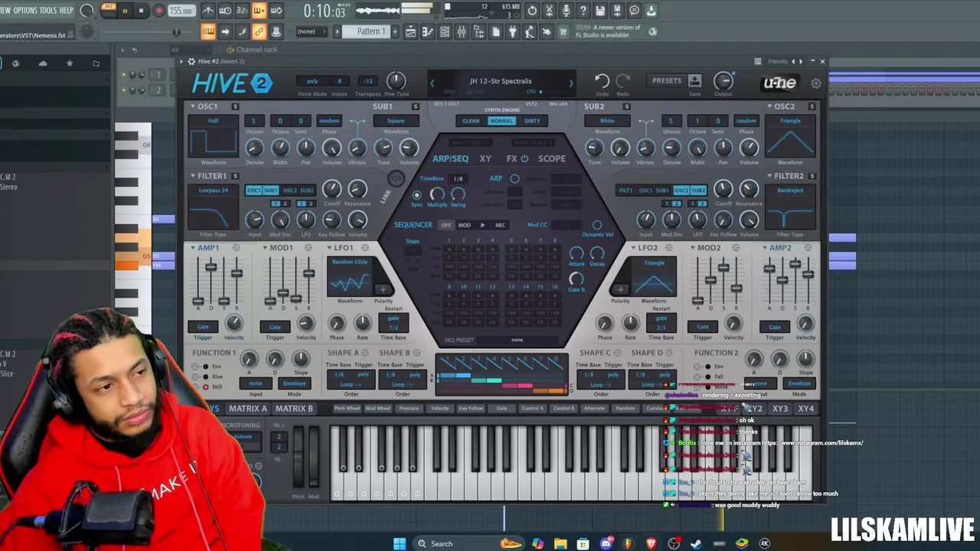The height and width of the screenshot is (551, 980).
Task: Enable the ARP on/off toggle
Action: (x=514, y=178)
